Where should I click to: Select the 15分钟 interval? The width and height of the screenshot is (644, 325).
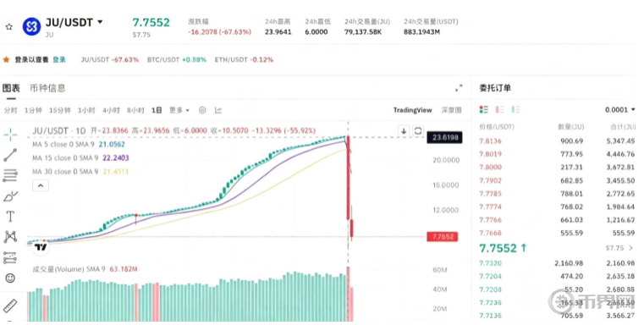(60, 110)
